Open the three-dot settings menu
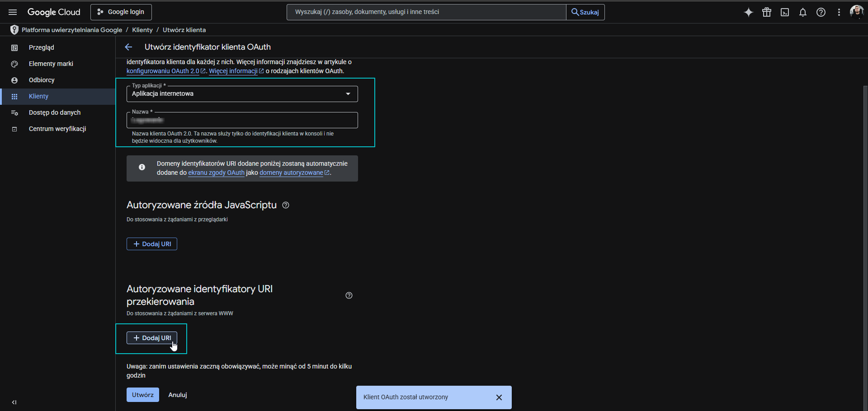The width and height of the screenshot is (868, 411). (x=839, y=12)
